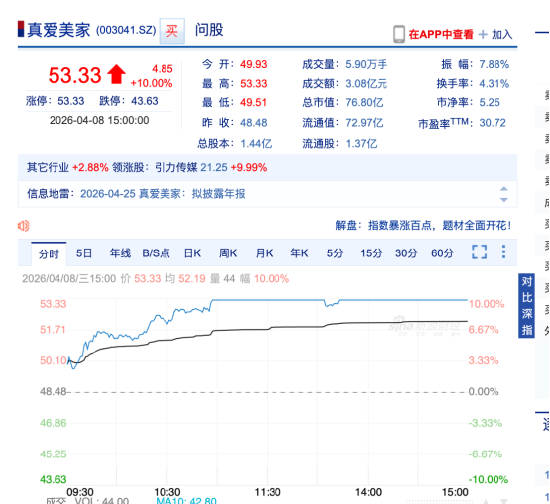This screenshot has height=504, width=550.
Task: Click the plus icon to 加入 watchlist
Action: pyautogui.click(x=483, y=34)
